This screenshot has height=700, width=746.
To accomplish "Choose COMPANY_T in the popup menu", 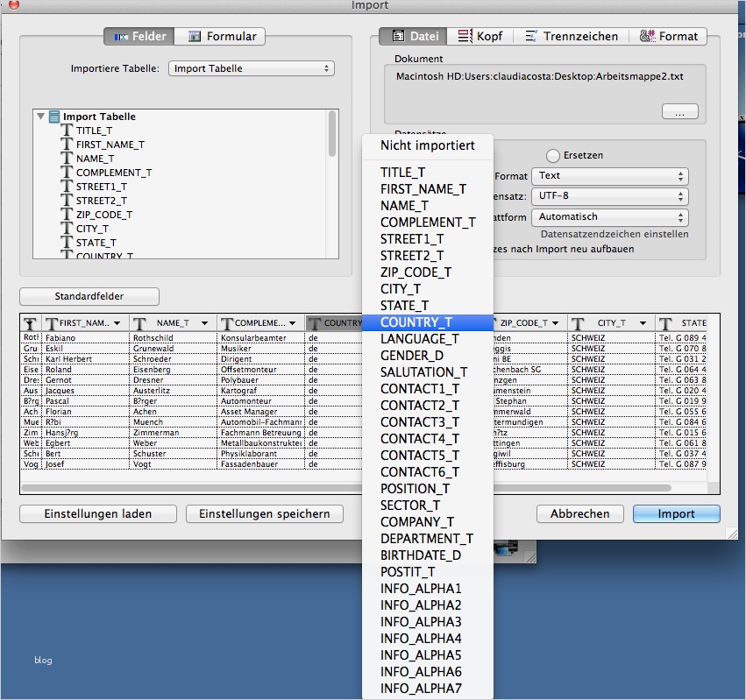I will [x=427, y=522].
